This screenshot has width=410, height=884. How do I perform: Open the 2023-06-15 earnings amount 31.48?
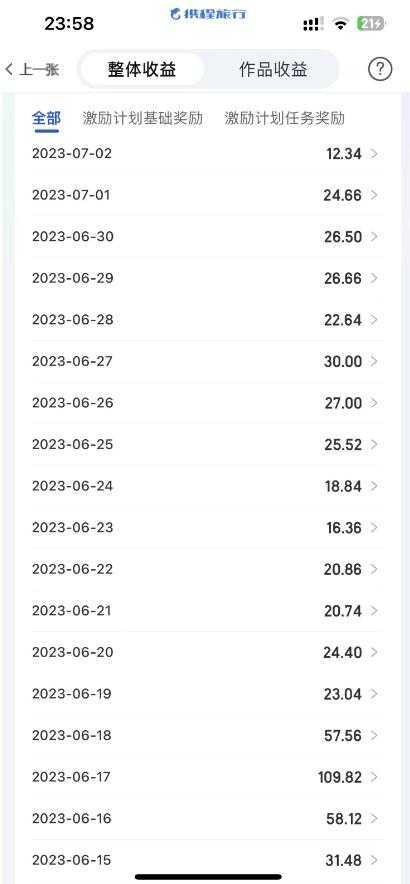[343, 860]
